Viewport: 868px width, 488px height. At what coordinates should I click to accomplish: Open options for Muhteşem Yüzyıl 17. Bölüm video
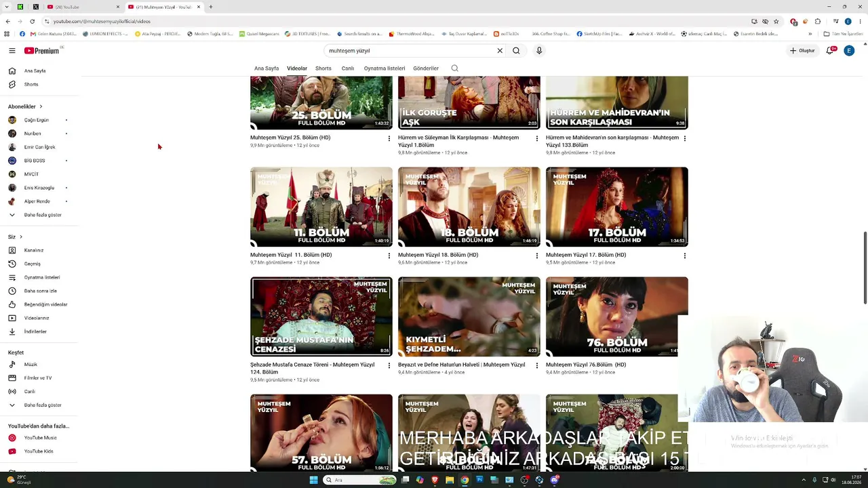[685, 256]
